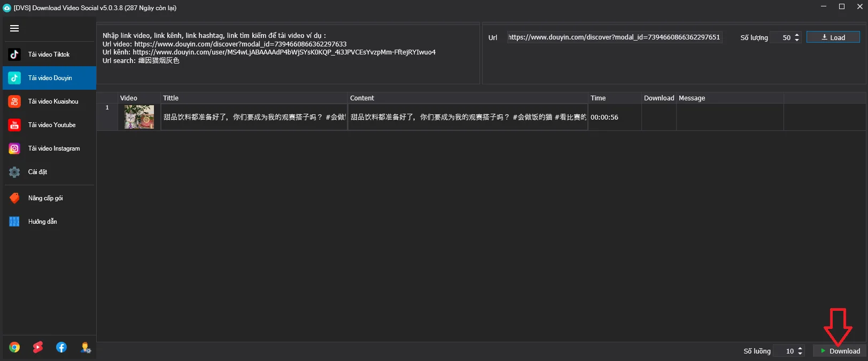The height and width of the screenshot is (361, 868).
Task: Go to Tải video Youtube
Action: point(49,125)
